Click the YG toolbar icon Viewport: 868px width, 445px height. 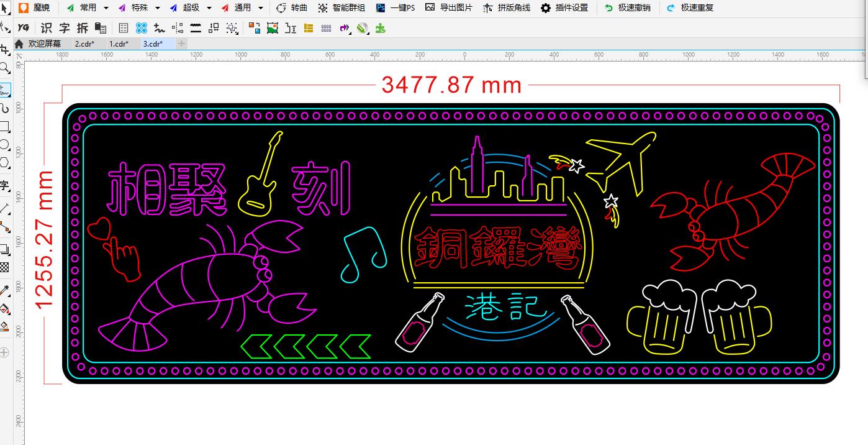24,28
